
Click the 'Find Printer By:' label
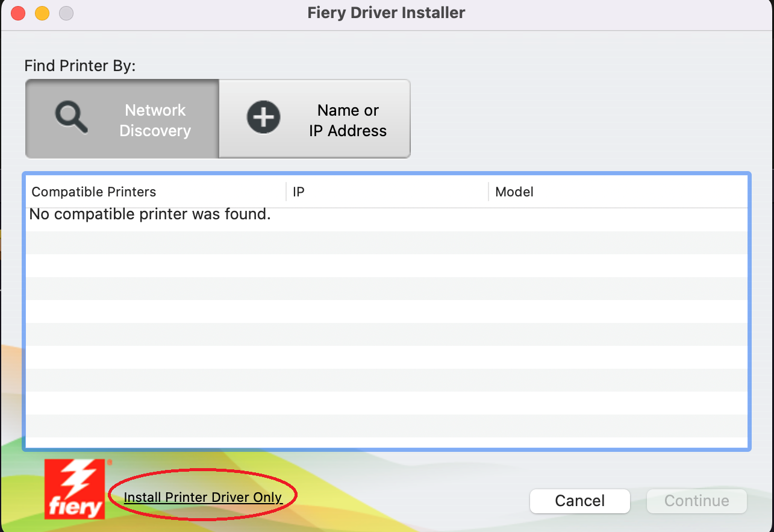(x=80, y=66)
